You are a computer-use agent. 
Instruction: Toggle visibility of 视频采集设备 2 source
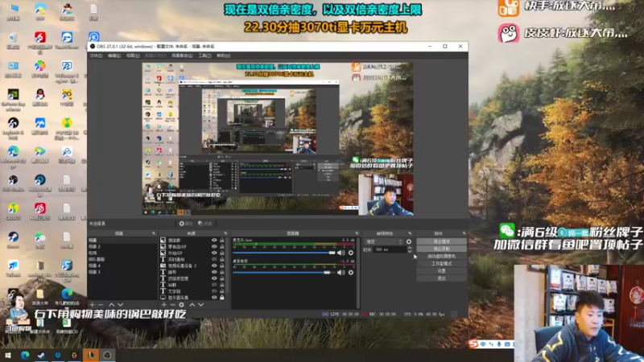[x=214, y=265]
